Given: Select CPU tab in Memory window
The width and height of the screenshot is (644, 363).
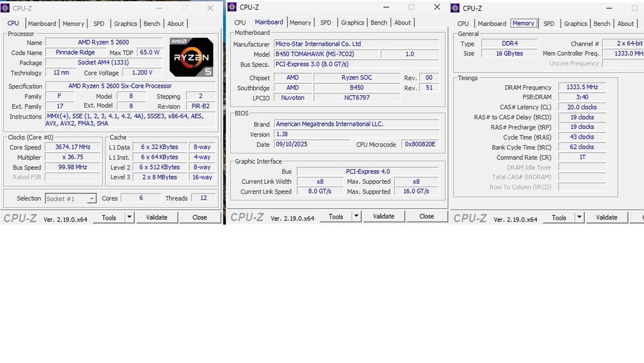Looking at the screenshot, I should point(463,24).
